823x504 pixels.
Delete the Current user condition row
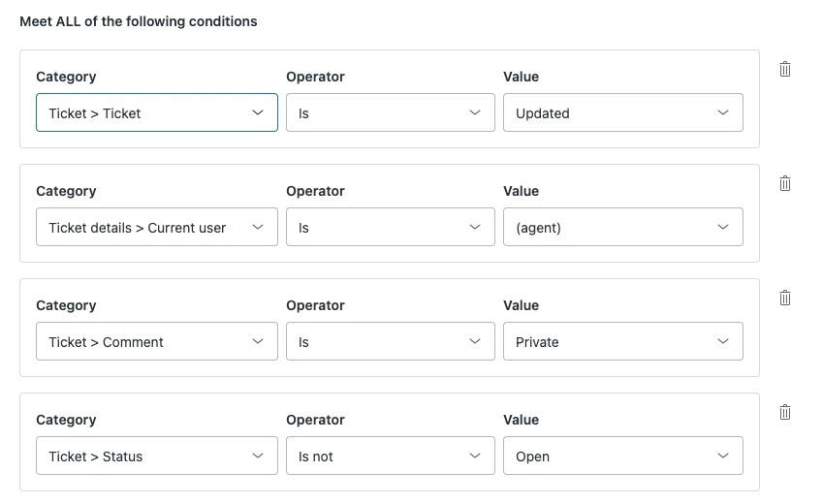(x=785, y=183)
